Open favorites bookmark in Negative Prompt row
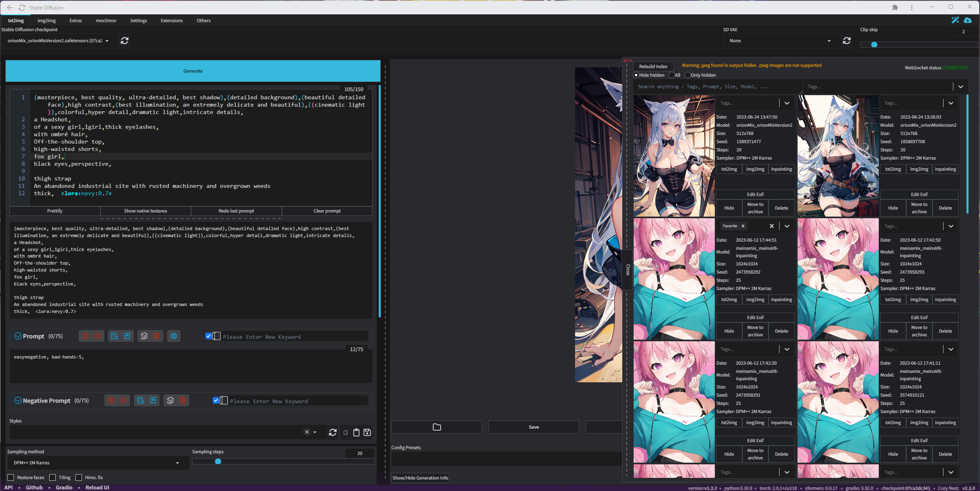 coord(153,401)
